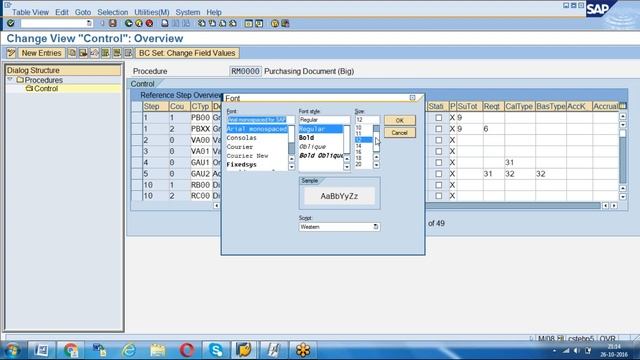The image size is (640, 360).
Task: Open the Table View menu
Action: [x=30, y=12]
